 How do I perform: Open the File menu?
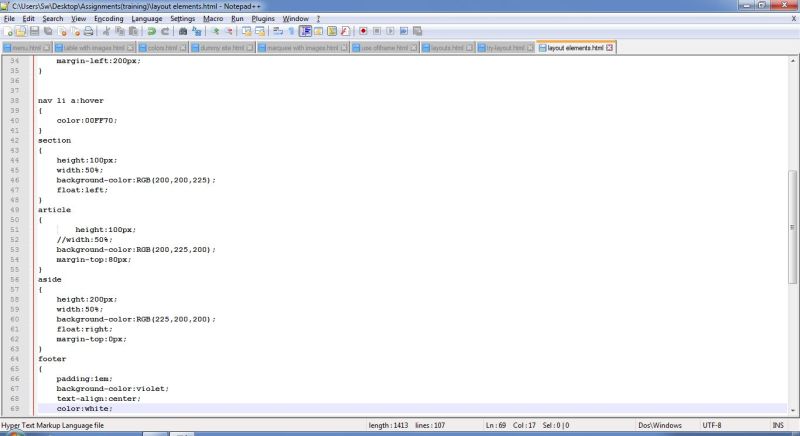click(9, 18)
